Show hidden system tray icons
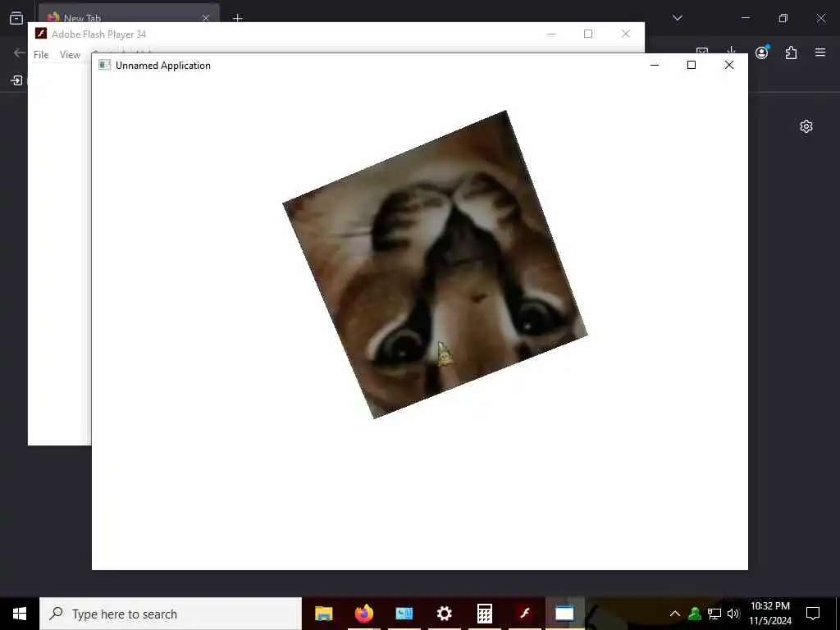 pos(675,614)
